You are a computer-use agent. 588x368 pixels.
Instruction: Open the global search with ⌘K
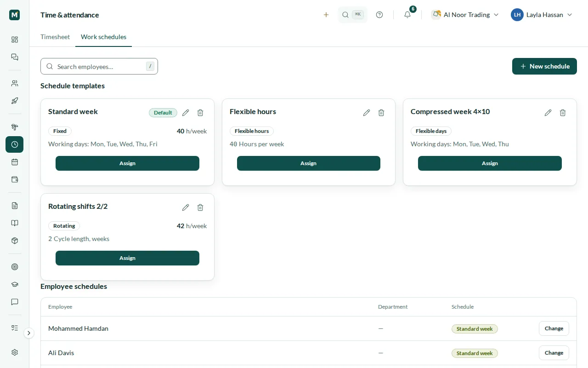tap(353, 15)
